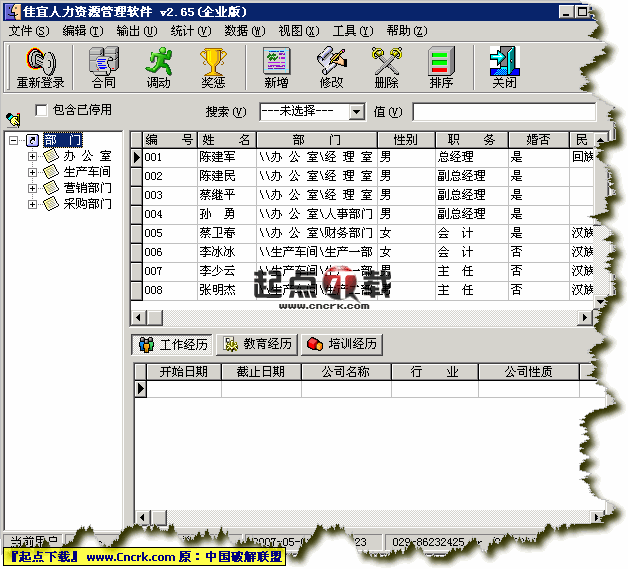Click the folder icon beside 采购部门
This screenshot has height=569, width=628.
point(51,204)
